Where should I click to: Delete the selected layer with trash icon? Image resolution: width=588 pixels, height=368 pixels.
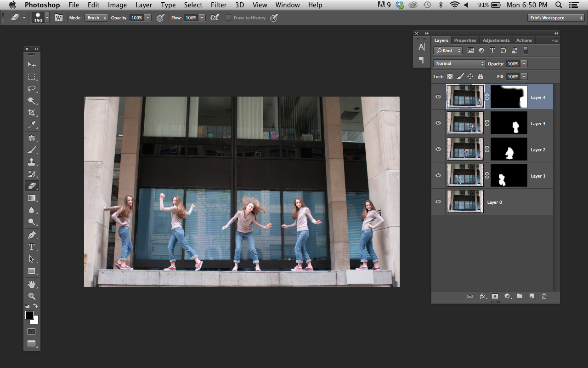point(544,296)
